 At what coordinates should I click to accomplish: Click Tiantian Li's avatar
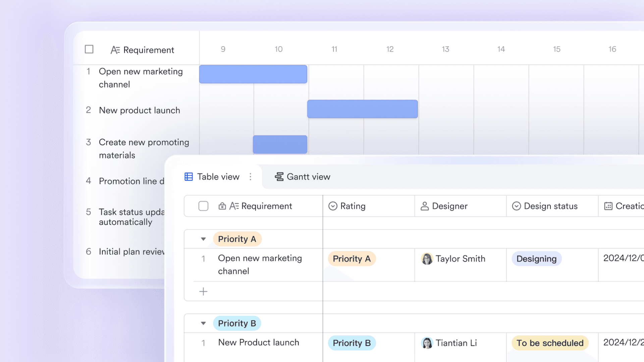click(x=427, y=343)
